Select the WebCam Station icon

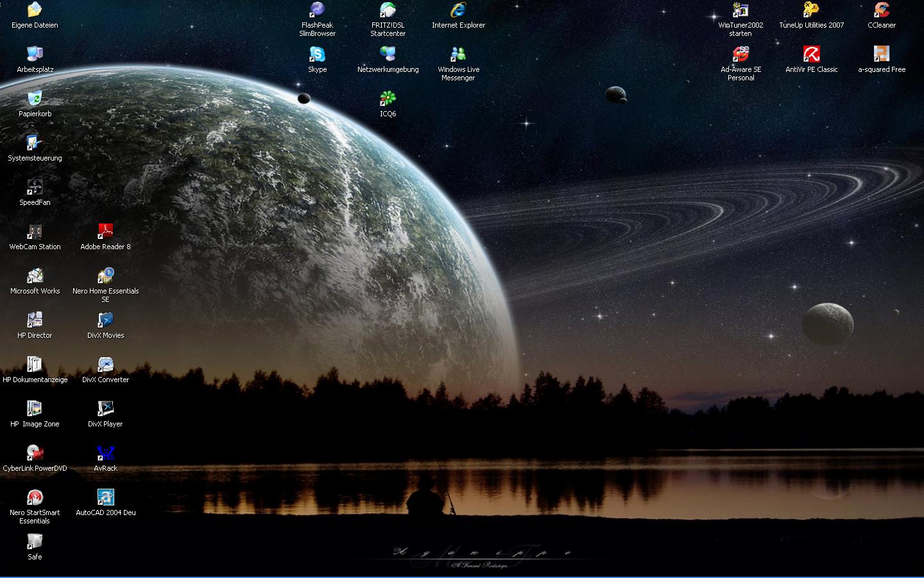click(35, 231)
